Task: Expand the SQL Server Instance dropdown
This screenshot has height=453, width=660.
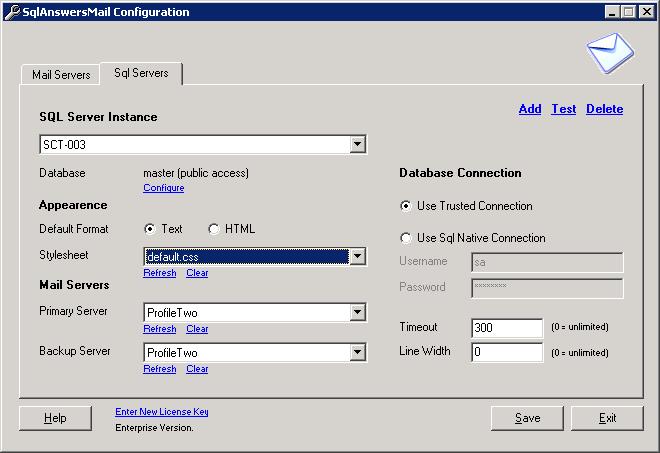Action: tap(358, 145)
